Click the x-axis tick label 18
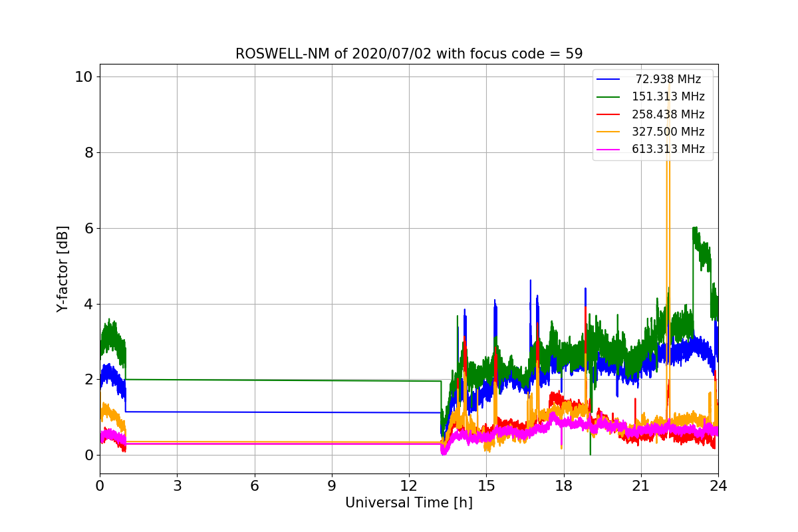 564,485
